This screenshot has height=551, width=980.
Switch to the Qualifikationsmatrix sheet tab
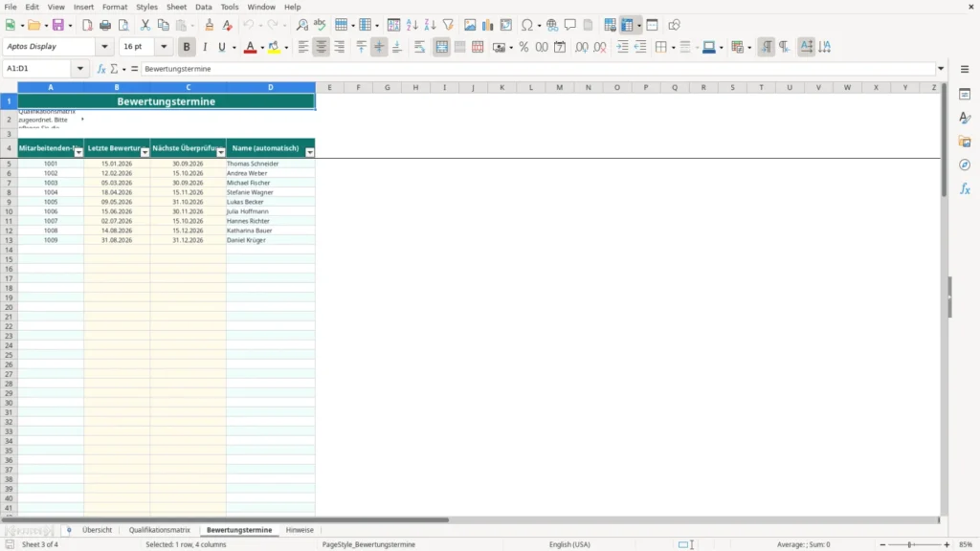pos(160,530)
